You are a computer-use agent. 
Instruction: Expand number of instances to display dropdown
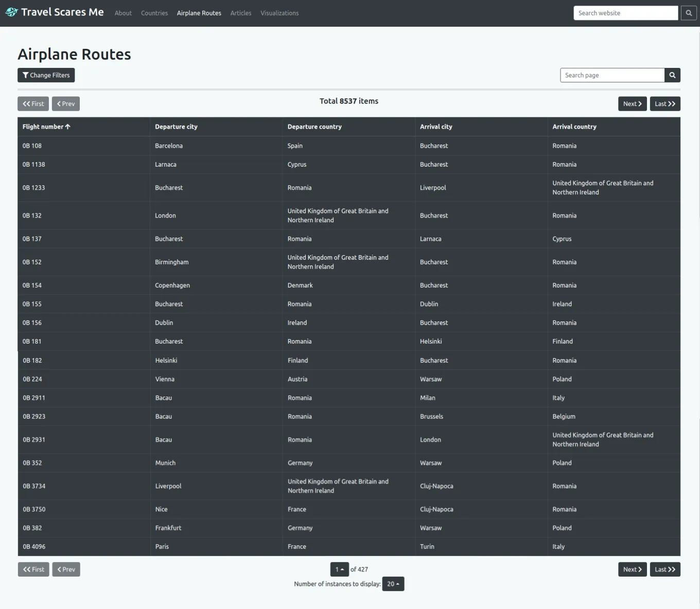pyautogui.click(x=393, y=584)
